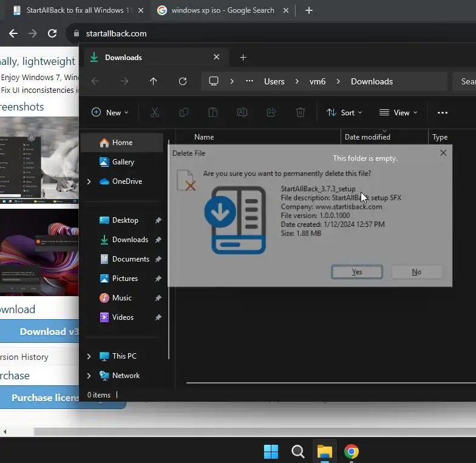Click the Chrome address bar URL
This screenshot has height=463, width=476.
point(116,33)
